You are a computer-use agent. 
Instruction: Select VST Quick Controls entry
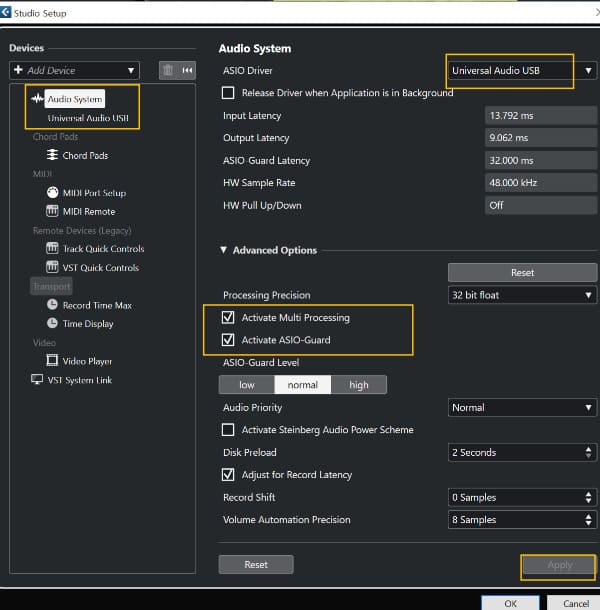(x=101, y=267)
